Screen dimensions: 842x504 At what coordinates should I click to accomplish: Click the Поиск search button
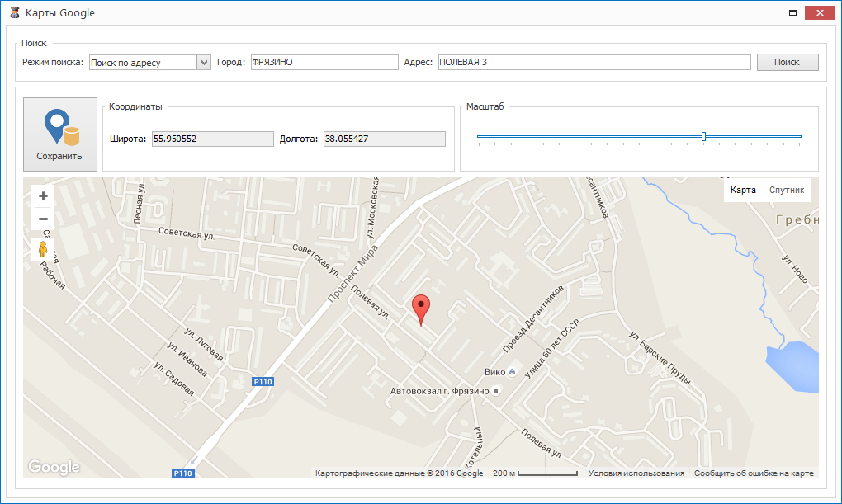(x=788, y=62)
